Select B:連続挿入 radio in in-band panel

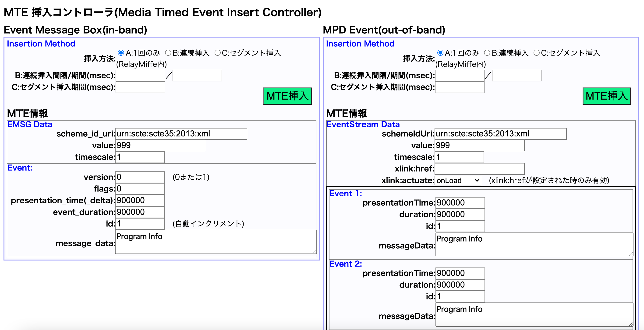(168, 53)
